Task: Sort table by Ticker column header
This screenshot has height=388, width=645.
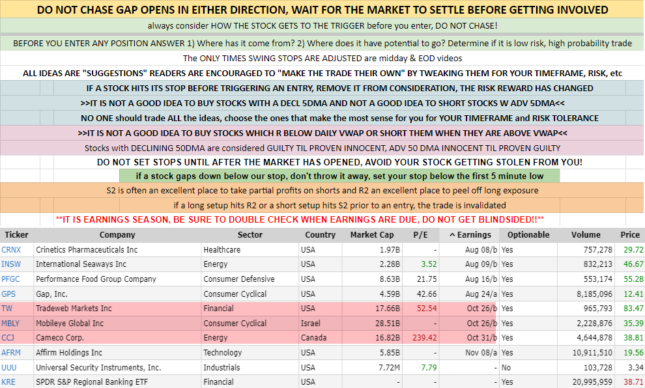Action: [16, 235]
